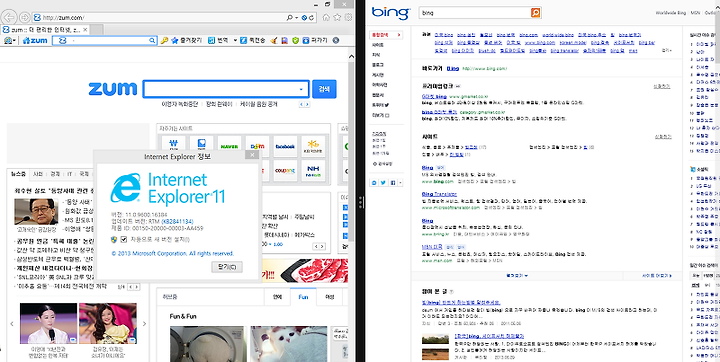
Task: Open the KB2841134 update link
Action: point(177,221)
